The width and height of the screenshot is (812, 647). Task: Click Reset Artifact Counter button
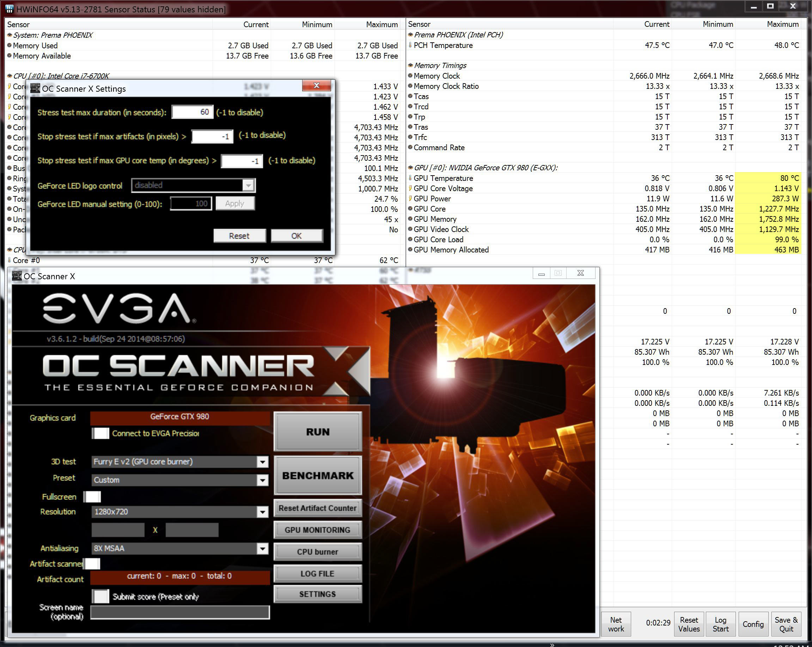[x=318, y=508]
